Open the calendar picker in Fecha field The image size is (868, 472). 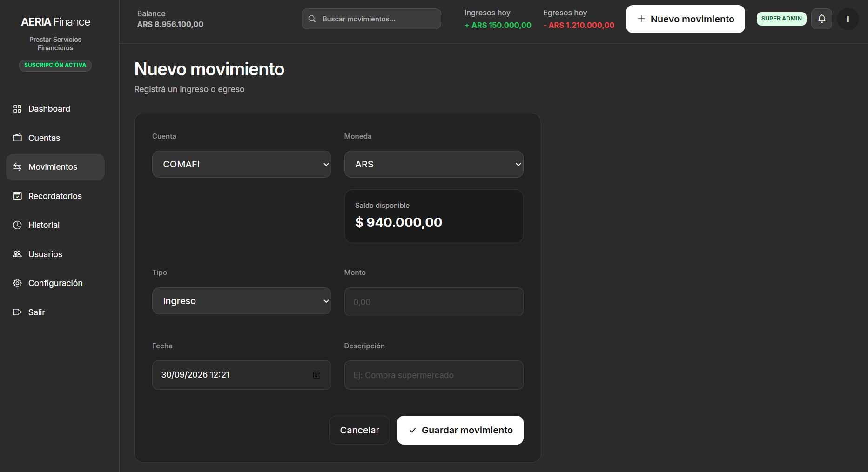point(316,375)
